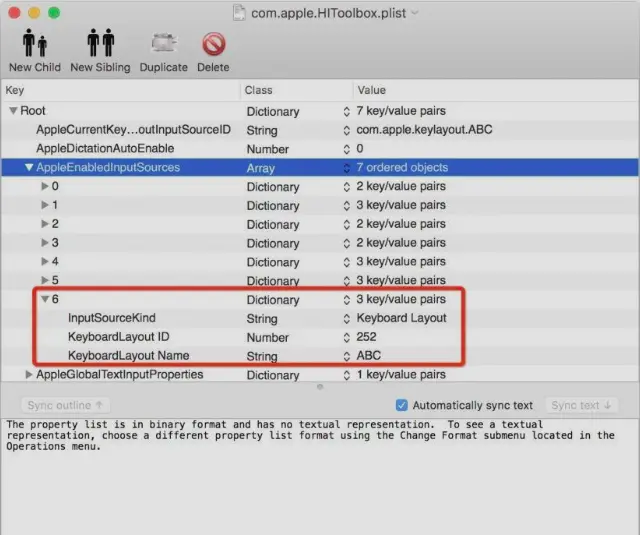Click the Sync outline button
Viewport: 640px width, 535px height.
(x=65, y=405)
